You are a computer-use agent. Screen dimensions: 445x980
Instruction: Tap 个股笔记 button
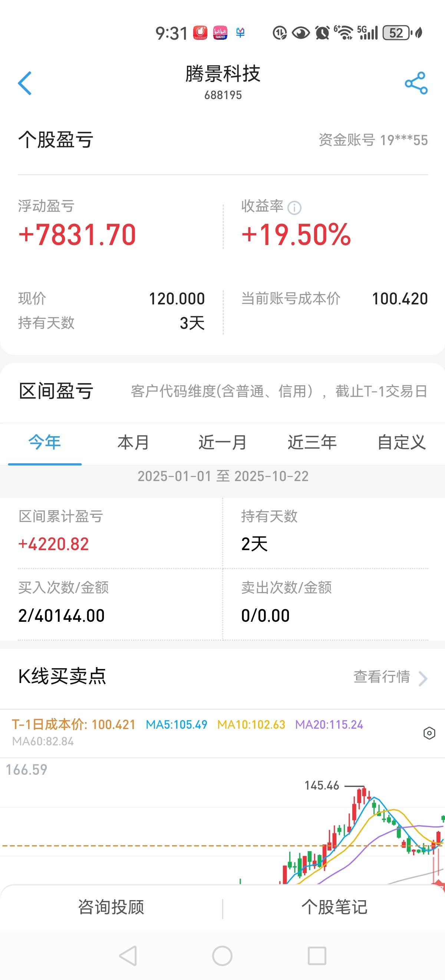tap(334, 907)
